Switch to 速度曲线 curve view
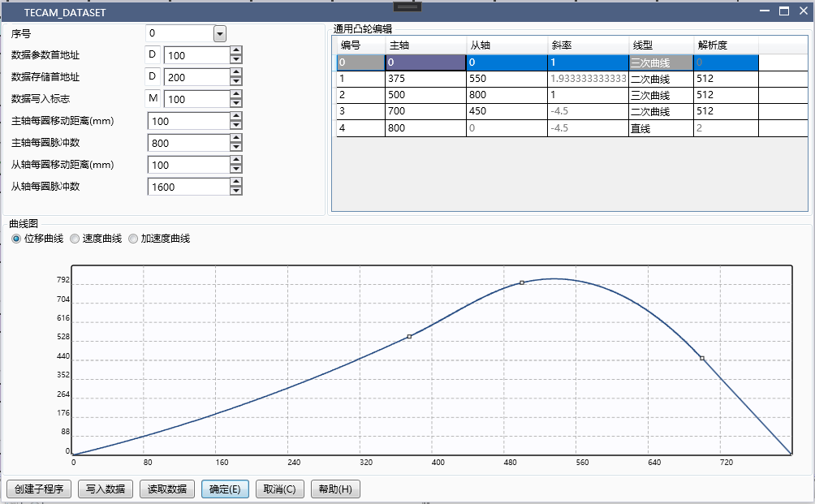Viewport: 815px width, 504px height. 75,239
